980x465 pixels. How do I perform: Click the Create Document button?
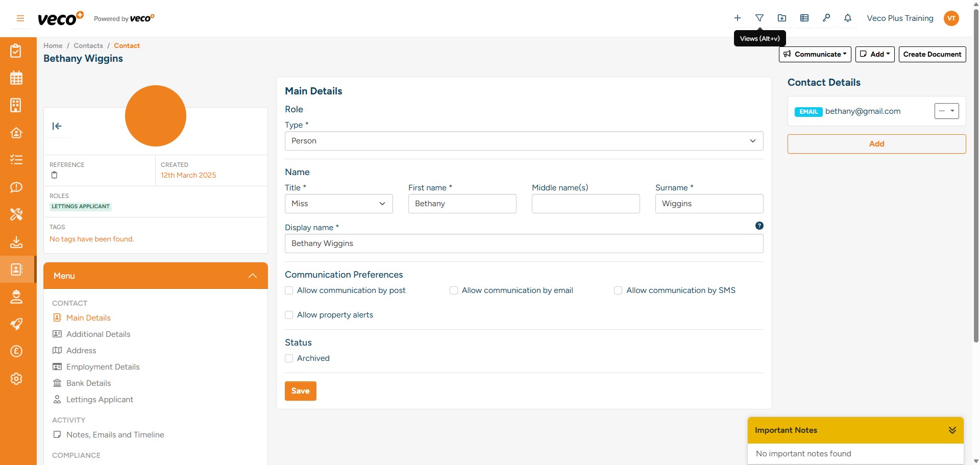click(932, 54)
